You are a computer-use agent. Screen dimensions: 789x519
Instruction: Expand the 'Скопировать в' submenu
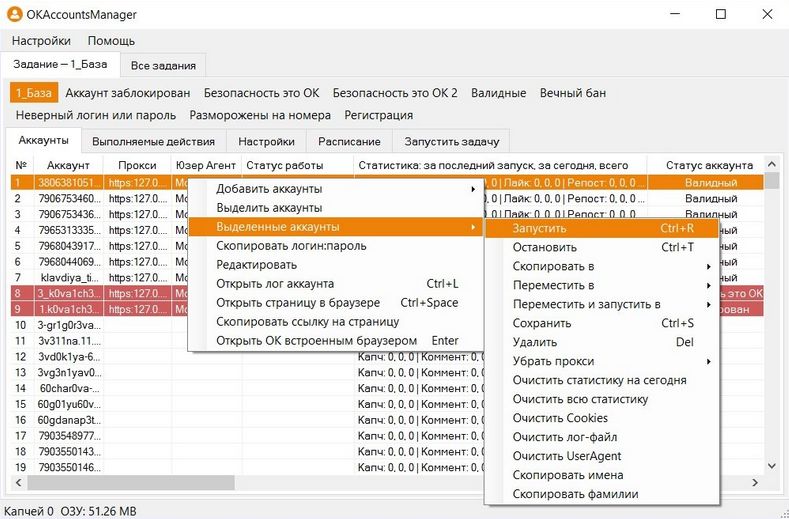point(553,266)
